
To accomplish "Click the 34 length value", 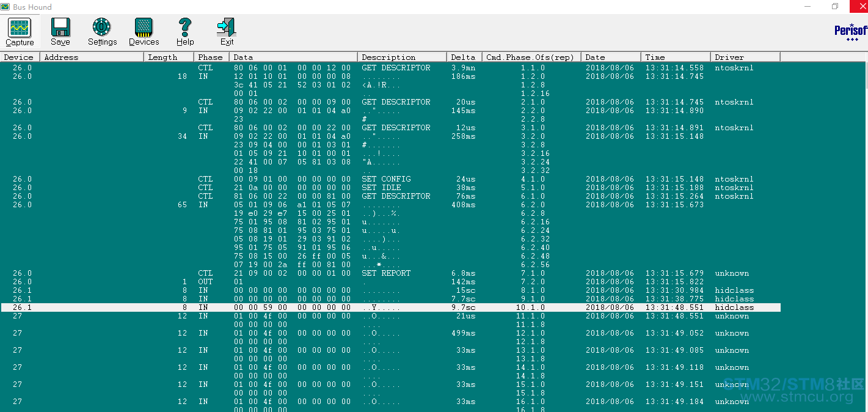I will click(183, 136).
